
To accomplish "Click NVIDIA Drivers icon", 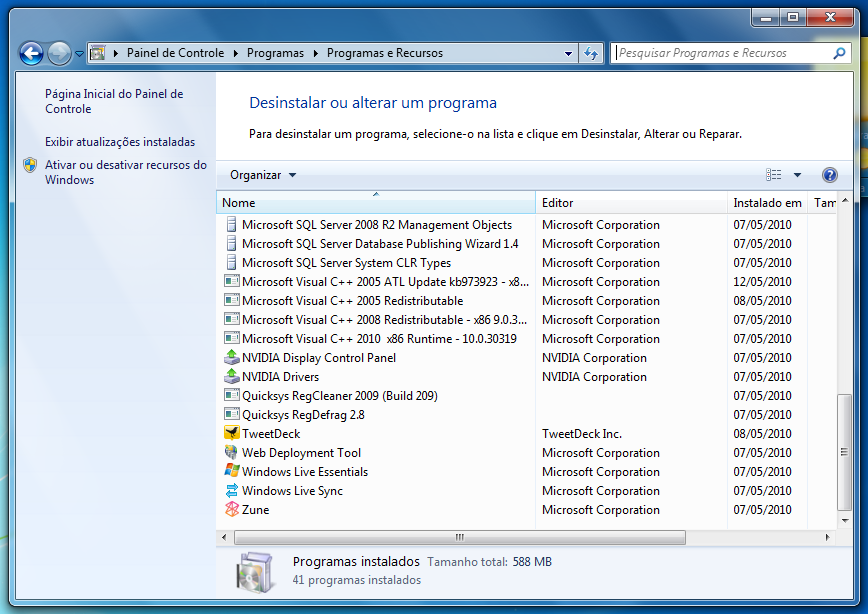I will 231,376.
